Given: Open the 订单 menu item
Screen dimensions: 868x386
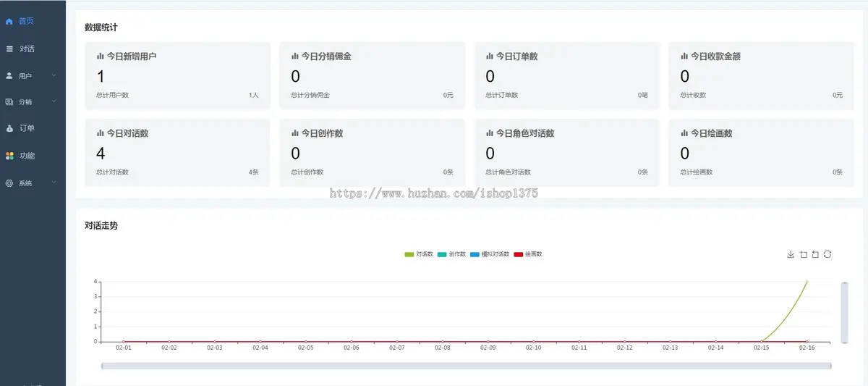Looking at the screenshot, I should [x=27, y=129].
